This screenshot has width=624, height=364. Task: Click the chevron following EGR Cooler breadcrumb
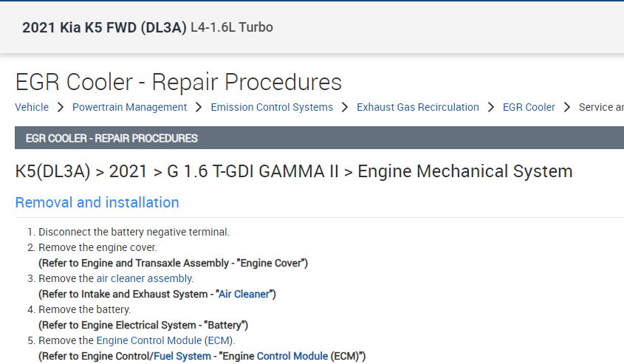pyautogui.click(x=567, y=107)
